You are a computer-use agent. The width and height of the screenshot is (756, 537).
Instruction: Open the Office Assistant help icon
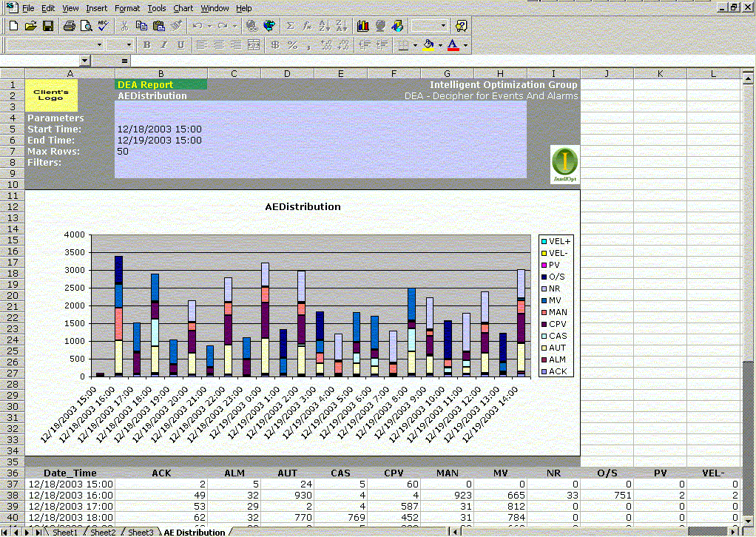click(462, 26)
